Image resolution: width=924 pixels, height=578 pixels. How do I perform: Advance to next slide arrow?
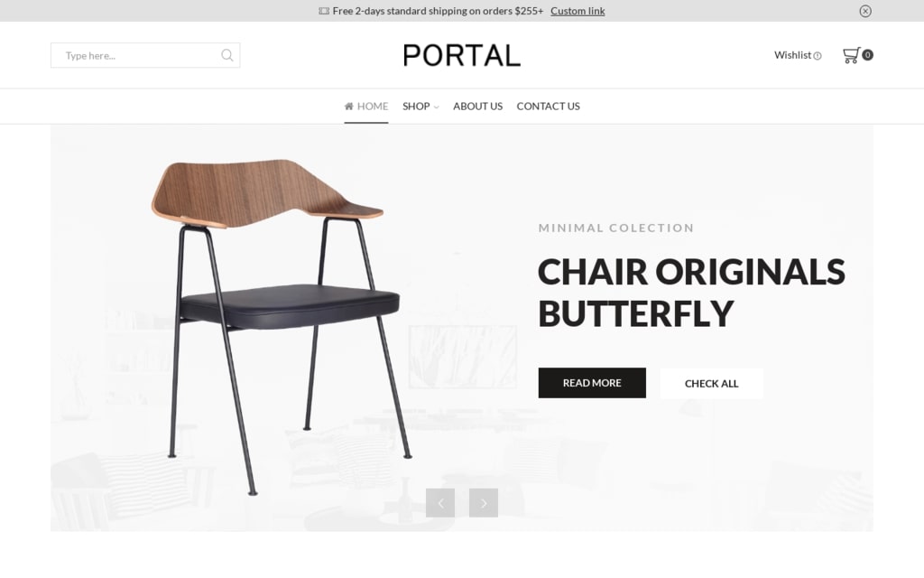coord(484,503)
